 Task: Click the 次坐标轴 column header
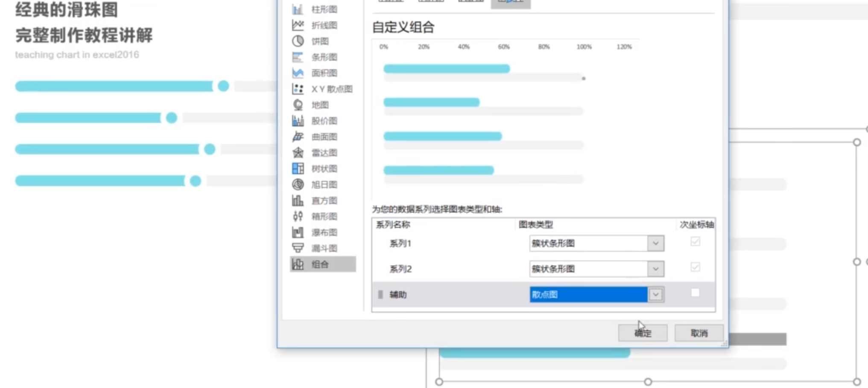tap(697, 225)
